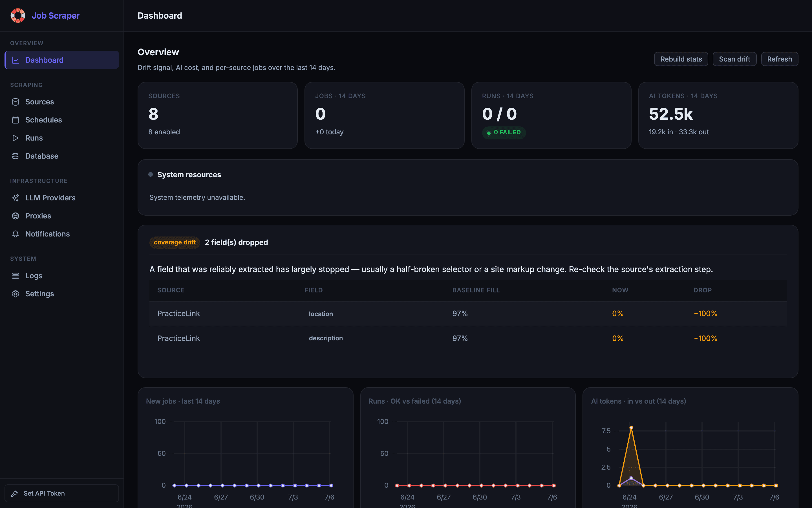Click "AI tokens · in vs out" chart title
812x508 pixels.
pos(638,401)
